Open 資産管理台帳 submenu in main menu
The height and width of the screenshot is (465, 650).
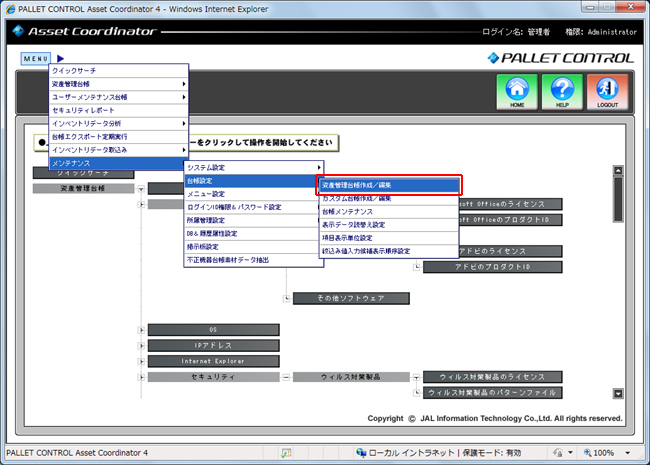[x=119, y=84]
